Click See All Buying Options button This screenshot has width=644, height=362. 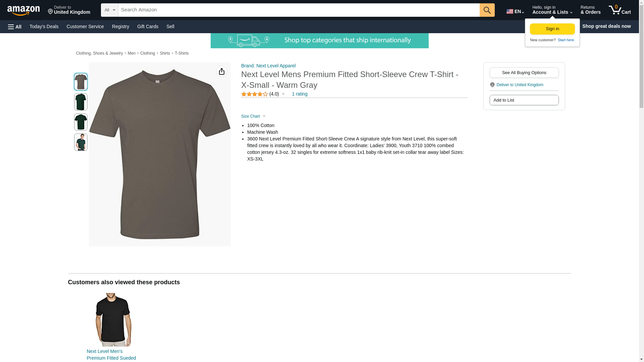524,73
